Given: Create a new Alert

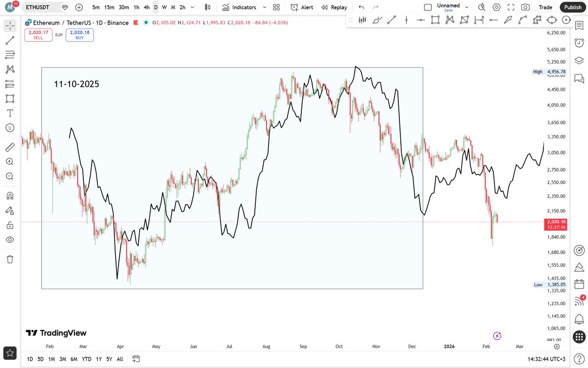Looking at the screenshot, I should coord(302,7).
